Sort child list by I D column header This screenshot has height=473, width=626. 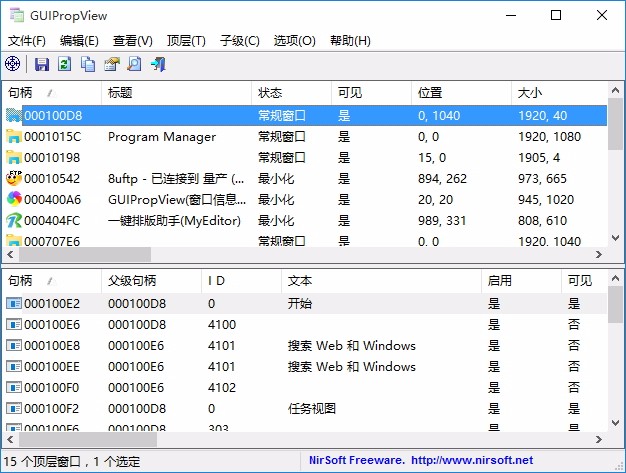pyautogui.click(x=242, y=281)
